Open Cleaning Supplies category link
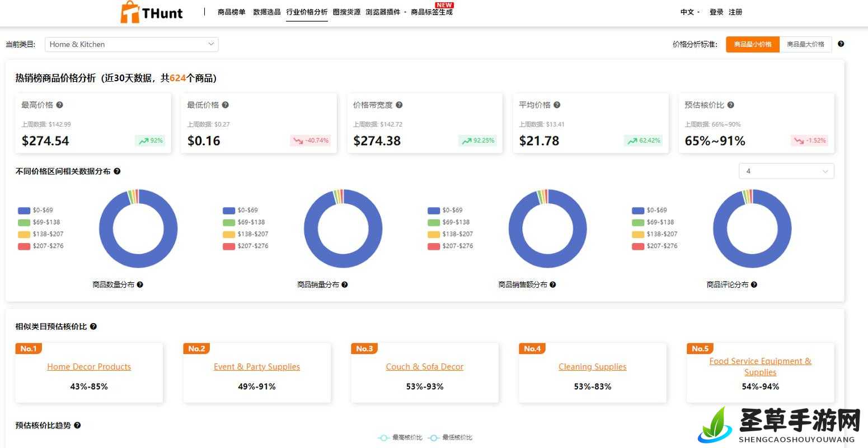 (593, 367)
